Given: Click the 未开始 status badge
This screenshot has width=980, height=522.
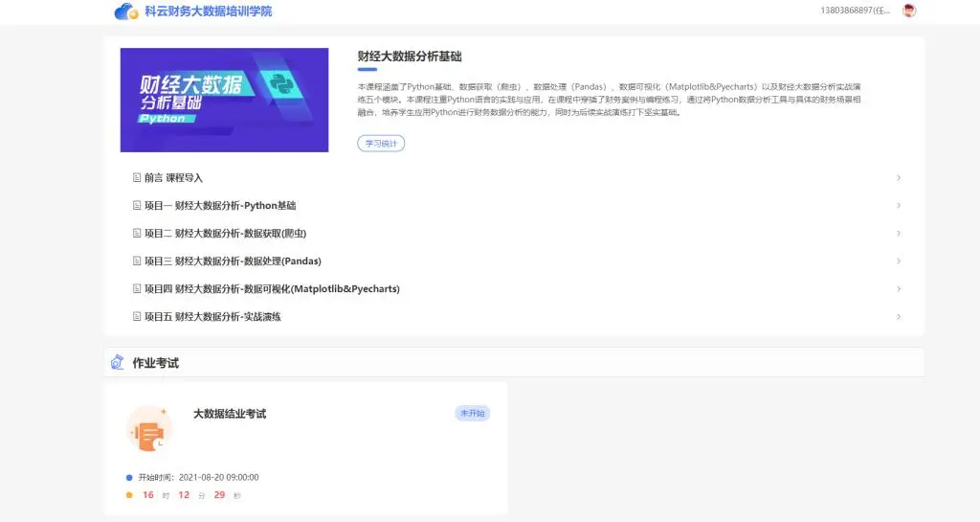Looking at the screenshot, I should point(472,414).
